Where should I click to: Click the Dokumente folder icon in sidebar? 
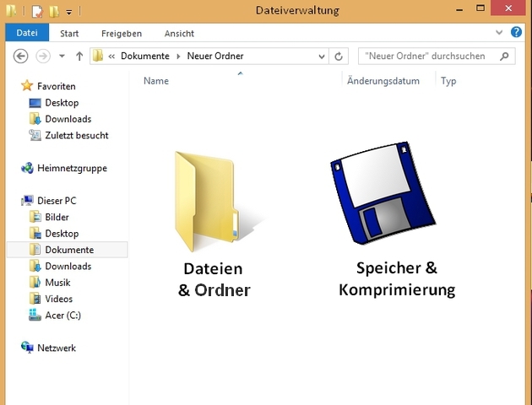pos(35,250)
